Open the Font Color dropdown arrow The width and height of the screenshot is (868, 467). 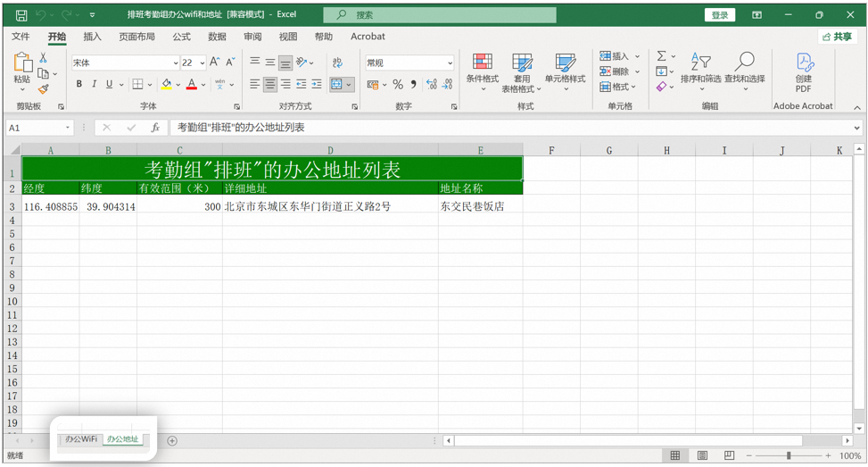(x=203, y=85)
